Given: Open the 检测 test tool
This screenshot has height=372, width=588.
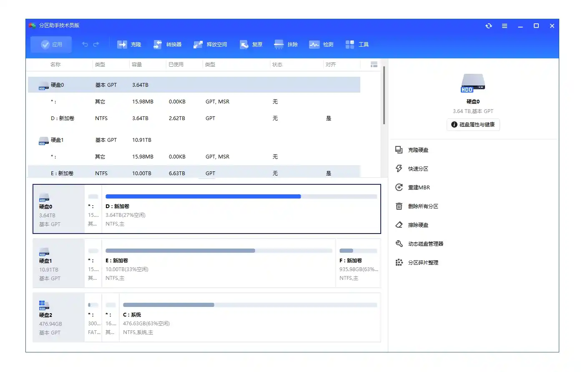Looking at the screenshot, I should tap(321, 45).
